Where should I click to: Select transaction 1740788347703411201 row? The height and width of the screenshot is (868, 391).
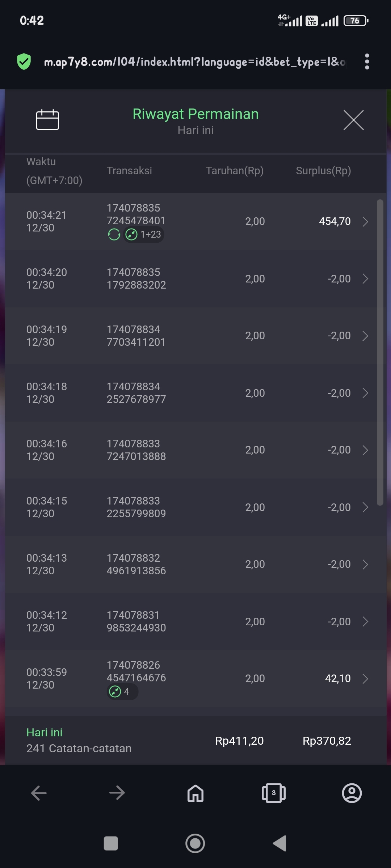coord(136,336)
